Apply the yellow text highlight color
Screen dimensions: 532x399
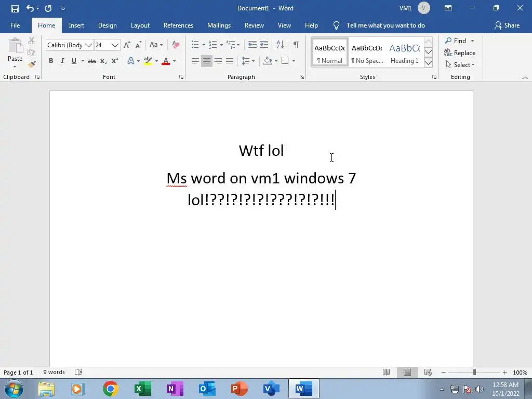(148, 61)
